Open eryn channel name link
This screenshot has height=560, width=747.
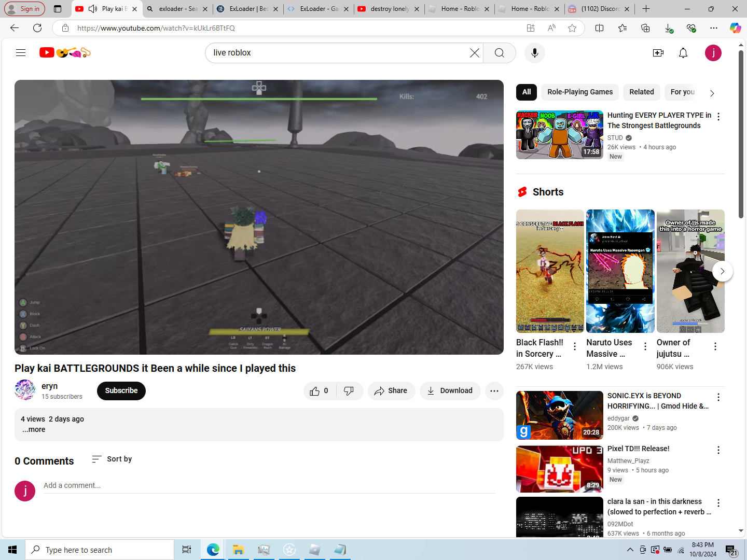tap(50, 386)
